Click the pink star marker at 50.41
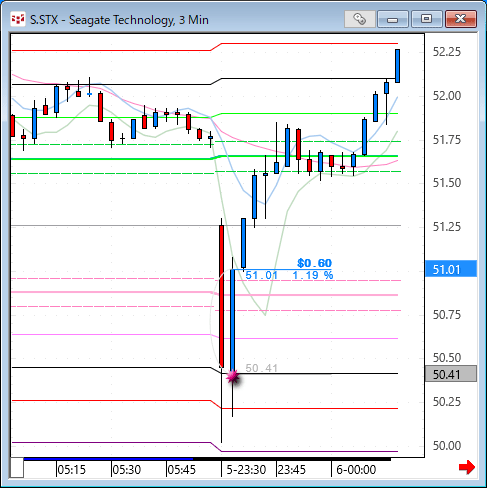Screen dimensions: 487x488 [233, 377]
